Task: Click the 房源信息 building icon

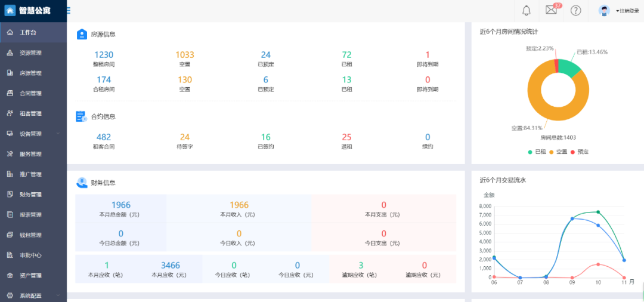Action: pos(82,34)
